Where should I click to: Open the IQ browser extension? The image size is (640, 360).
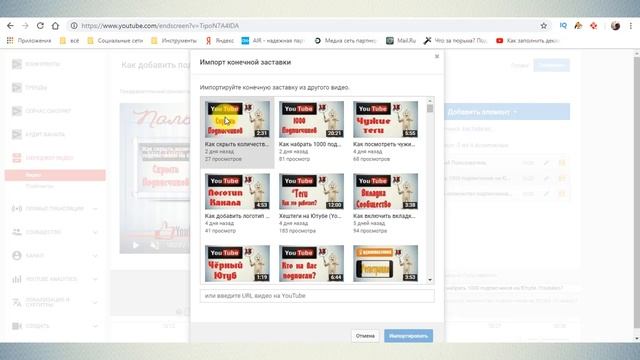click(563, 26)
